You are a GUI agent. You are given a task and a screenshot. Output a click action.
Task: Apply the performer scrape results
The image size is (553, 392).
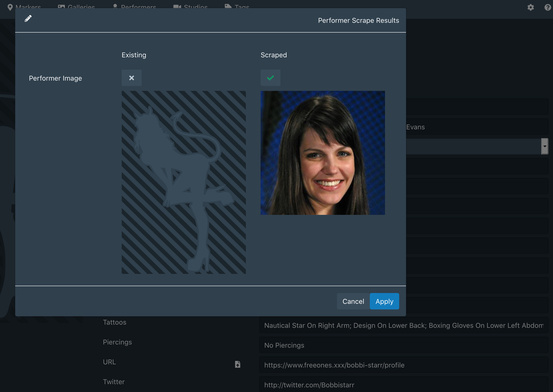(384, 301)
